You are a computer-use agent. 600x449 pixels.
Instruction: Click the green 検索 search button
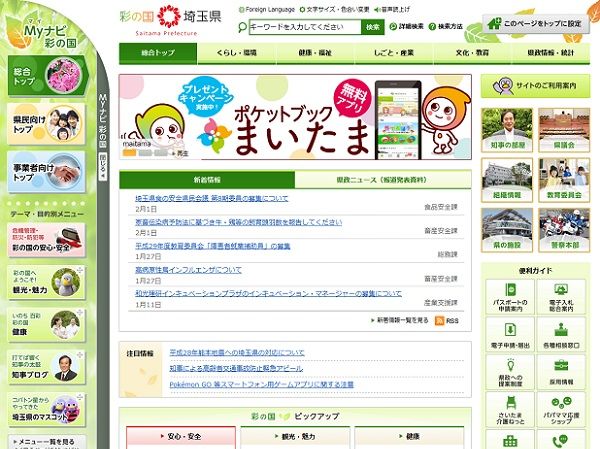[x=373, y=27]
